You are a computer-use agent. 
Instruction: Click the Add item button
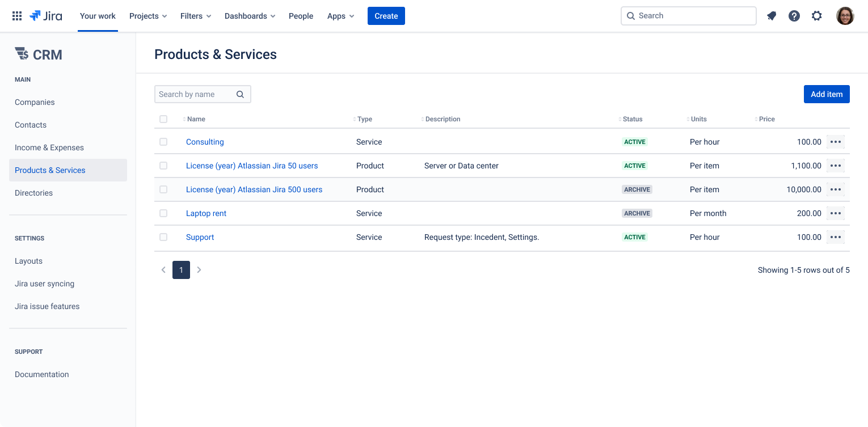click(827, 94)
